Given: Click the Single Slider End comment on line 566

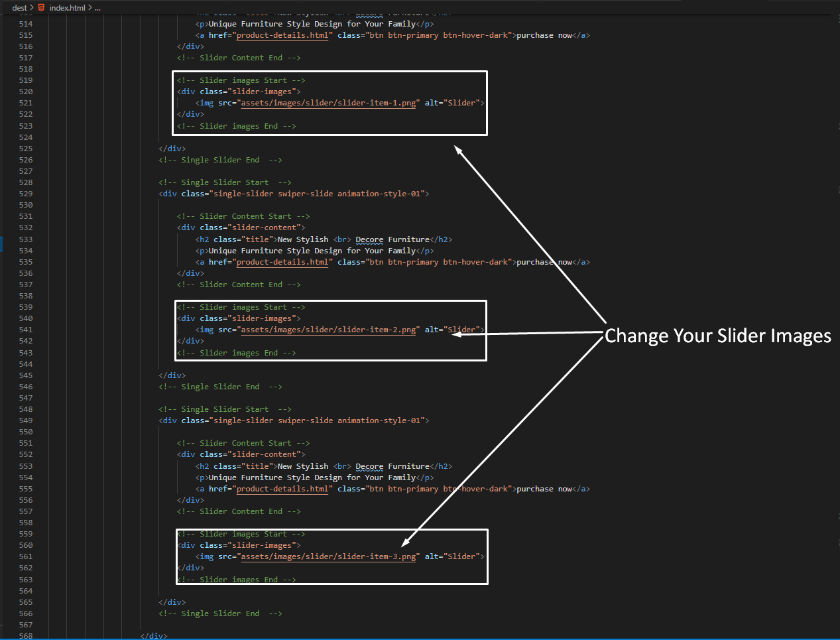Looking at the screenshot, I should [220, 613].
